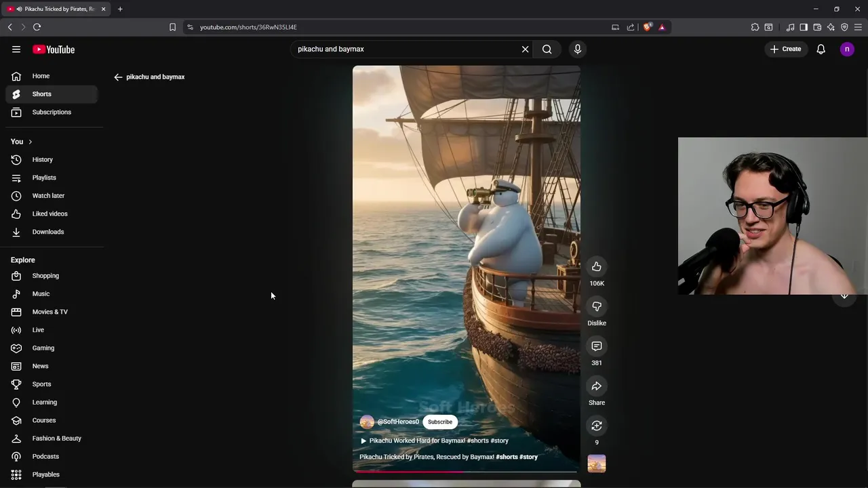868x488 pixels.
Task: Open Courses under Explore
Action: pos(52,420)
